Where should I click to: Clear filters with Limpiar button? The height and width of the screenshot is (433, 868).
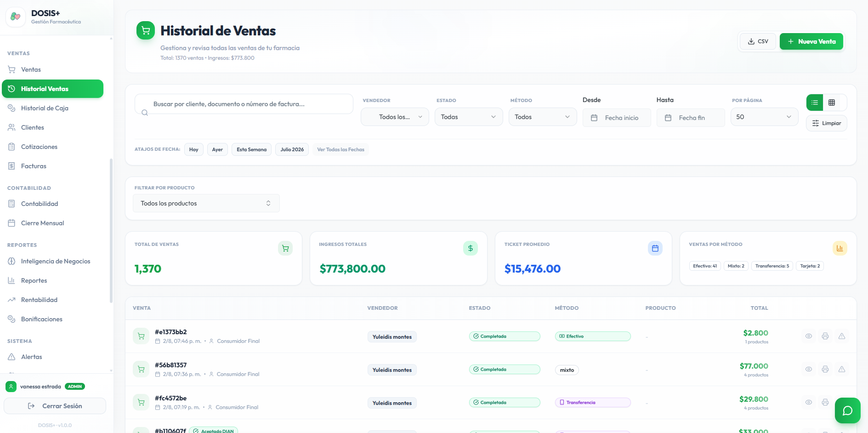[x=827, y=123]
